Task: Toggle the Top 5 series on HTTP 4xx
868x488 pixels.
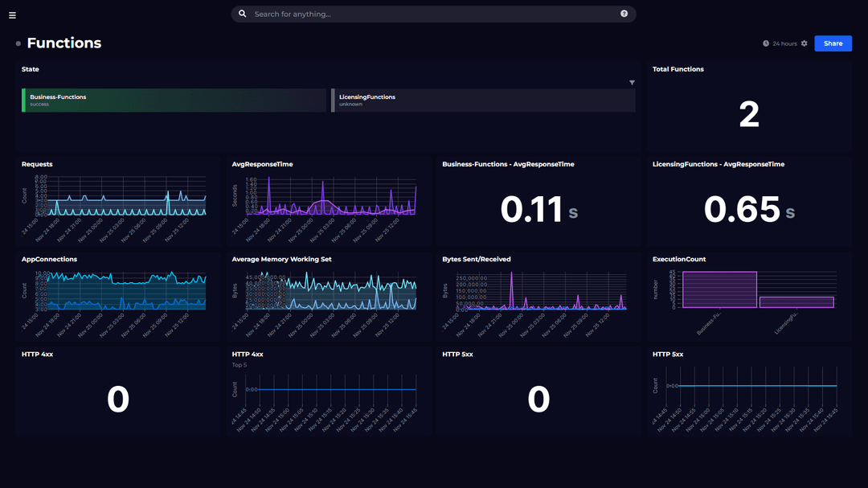Action: pyautogui.click(x=239, y=364)
